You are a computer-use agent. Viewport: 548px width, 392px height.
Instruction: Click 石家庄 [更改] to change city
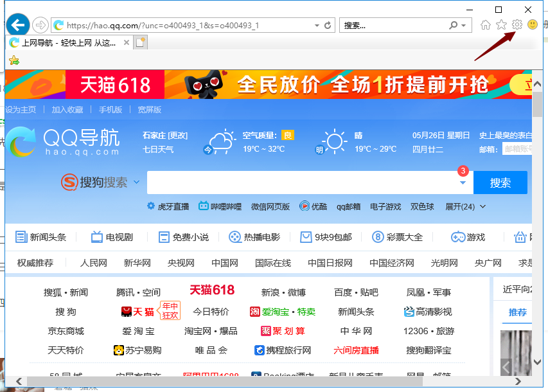coord(165,136)
